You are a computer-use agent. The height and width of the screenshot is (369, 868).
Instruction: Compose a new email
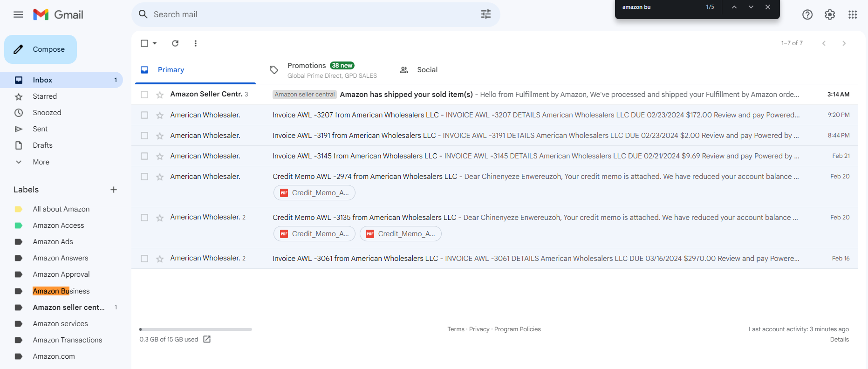point(41,49)
